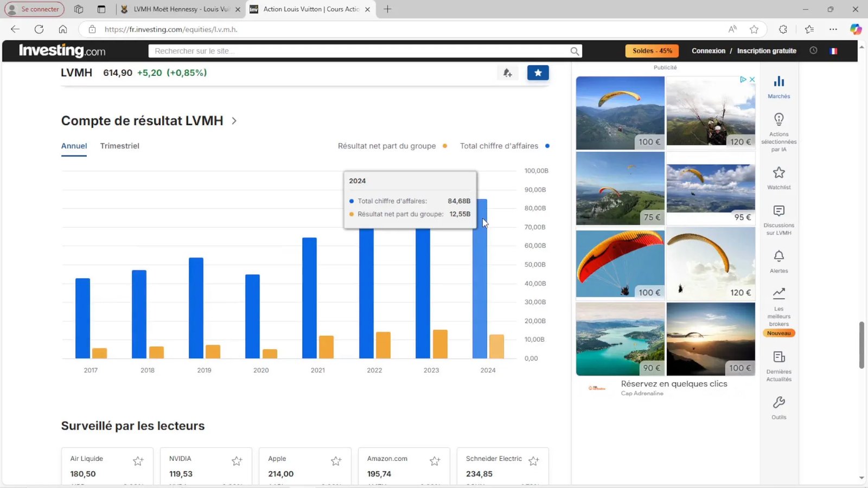Open the tab actions menu icon
This screenshot has width=868, height=488.
[x=101, y=9]
